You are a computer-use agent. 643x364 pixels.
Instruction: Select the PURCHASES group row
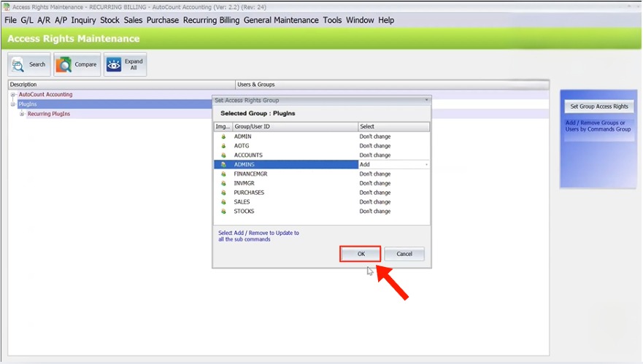[x=322, y=193]
